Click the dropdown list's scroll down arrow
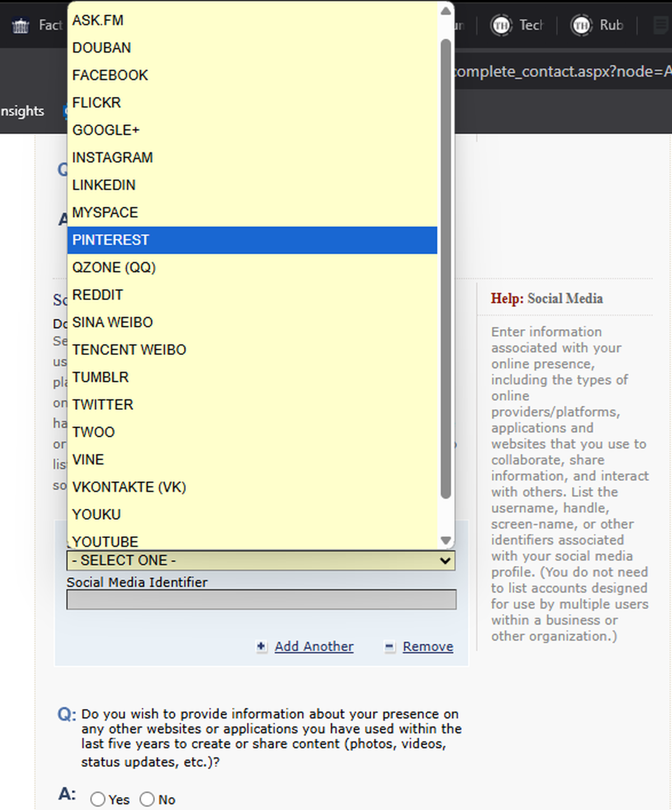Screen dimensions: 672x810 (446, 540)
